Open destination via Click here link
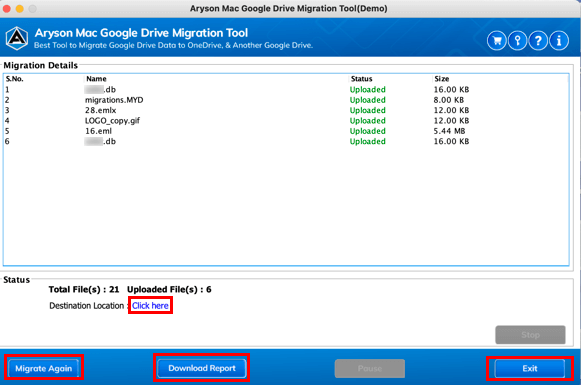The height and width of the screenshot is (385, 581). point(150,306)
